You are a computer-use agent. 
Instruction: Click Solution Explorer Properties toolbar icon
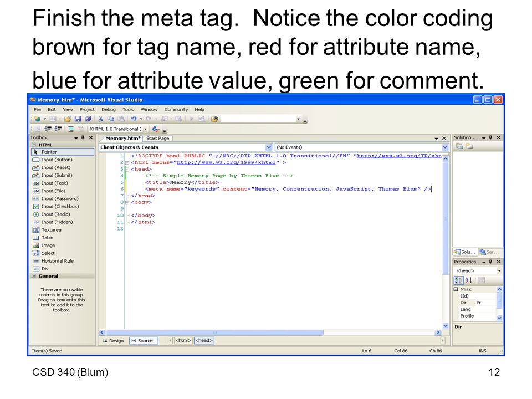459,146
